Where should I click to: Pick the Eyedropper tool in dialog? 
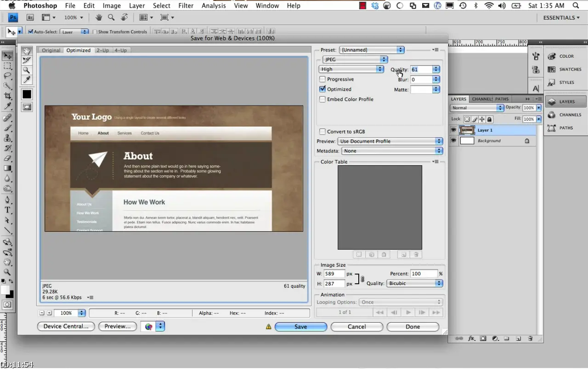[27, 80]
